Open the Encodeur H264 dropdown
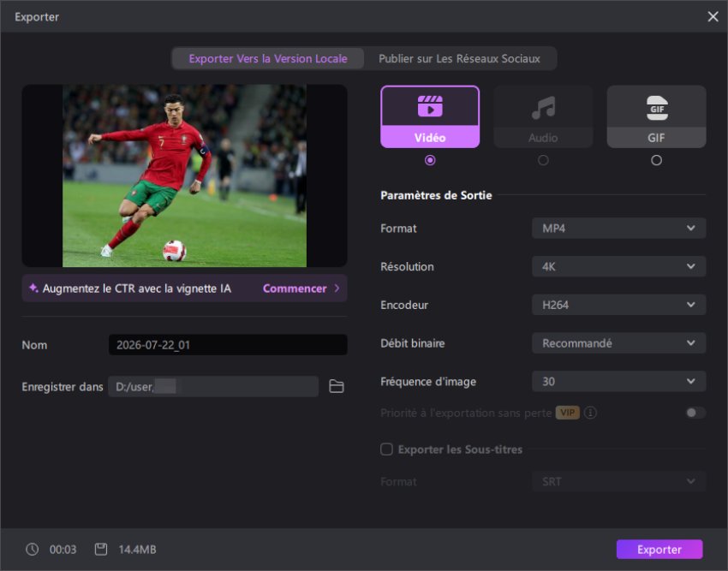728x571 pixels. coord(619,305)
